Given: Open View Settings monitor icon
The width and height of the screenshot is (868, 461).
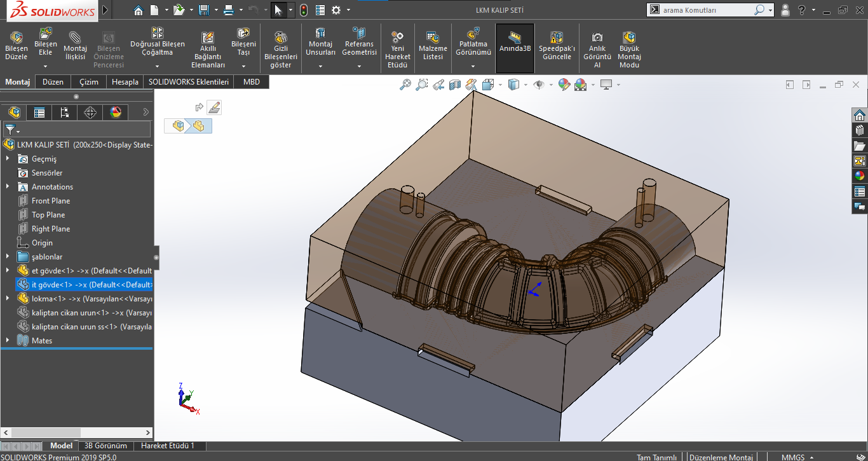Looking at the screenshot, I should pos(606,85).
